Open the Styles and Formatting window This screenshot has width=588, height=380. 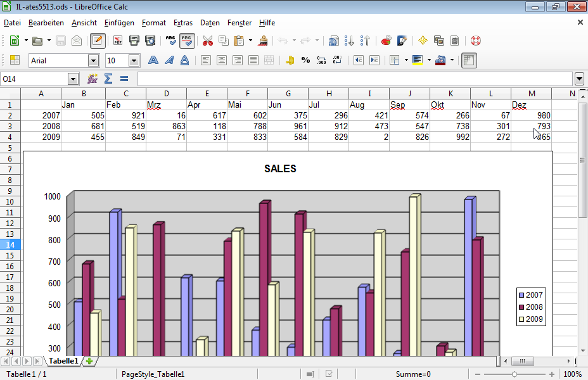coord(15,60)
